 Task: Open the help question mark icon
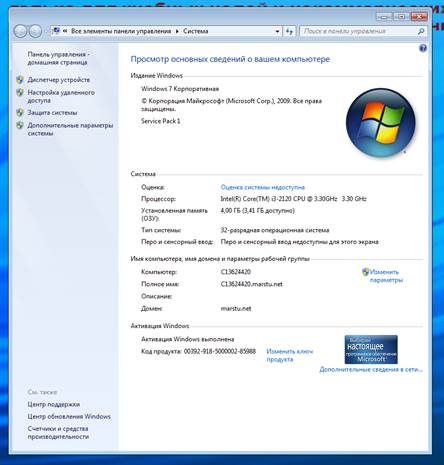coord(423,48)
